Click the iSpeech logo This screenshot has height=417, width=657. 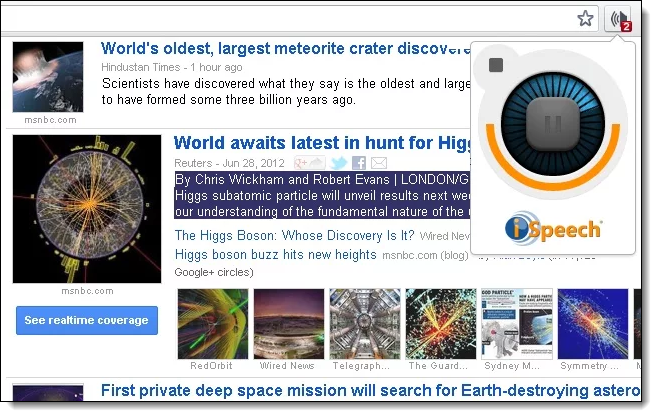pyautogui.click(x=554, y=229)
